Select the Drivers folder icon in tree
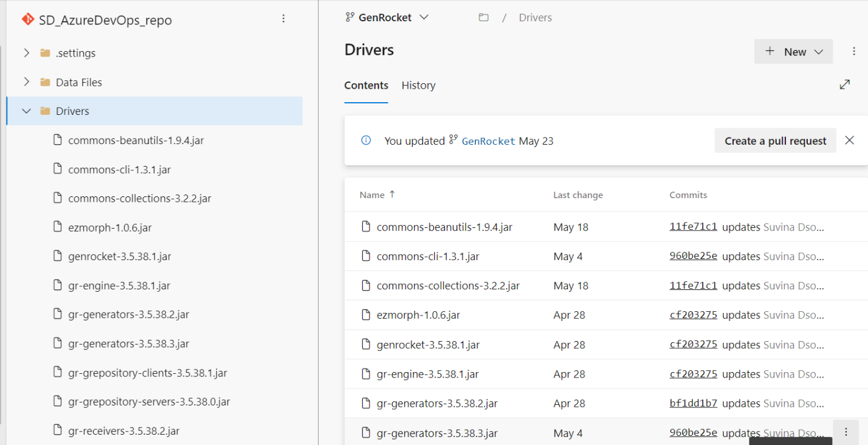This screenshot has width=868, height=445. pos(45,111)
